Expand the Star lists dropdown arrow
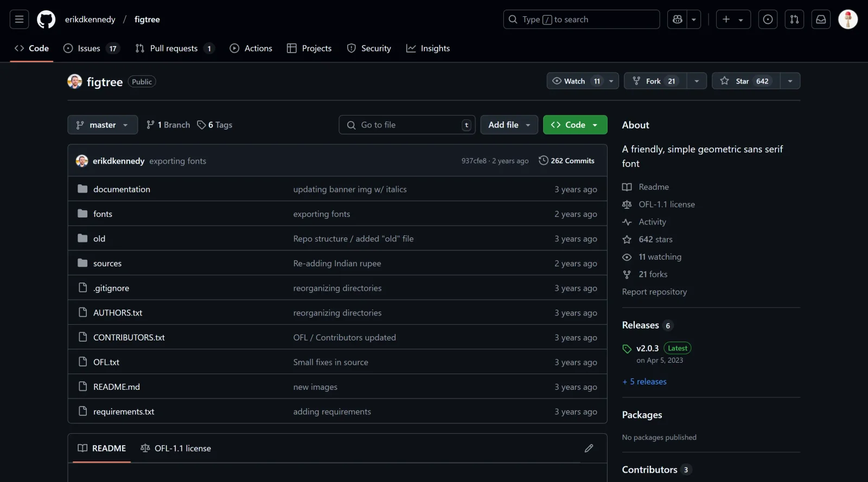This screenshot has width=868, height=482. [790, 81]
